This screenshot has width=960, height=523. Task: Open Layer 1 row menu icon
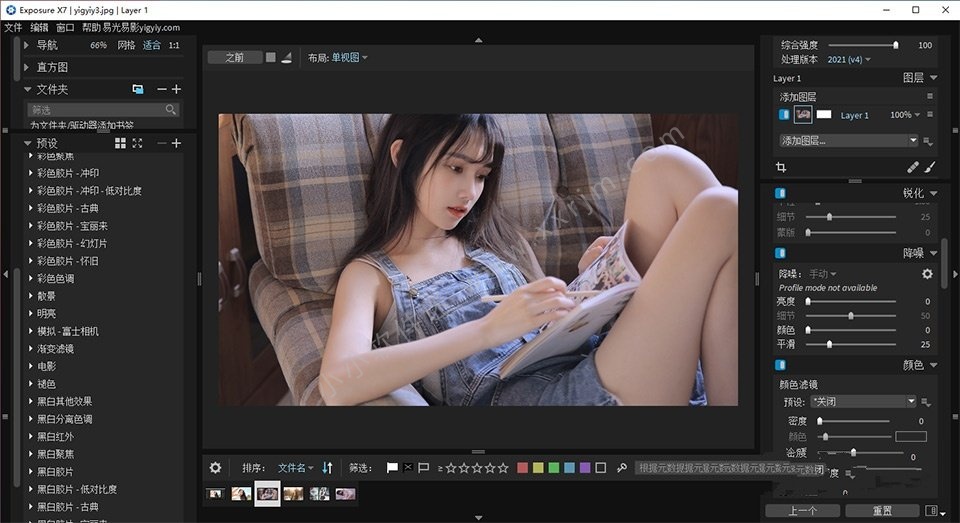click(x=930, y=115)
